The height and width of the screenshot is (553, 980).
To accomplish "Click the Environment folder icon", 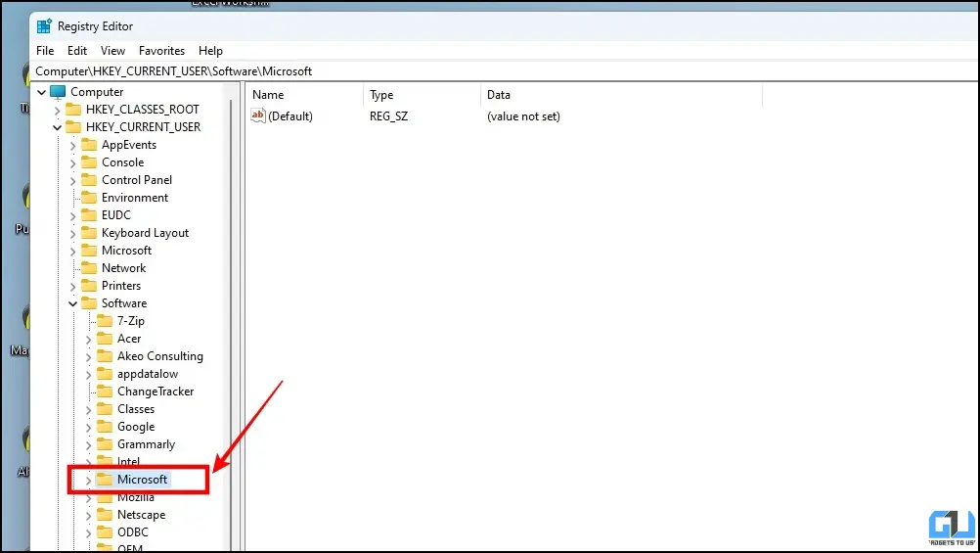I will point(89,198).
